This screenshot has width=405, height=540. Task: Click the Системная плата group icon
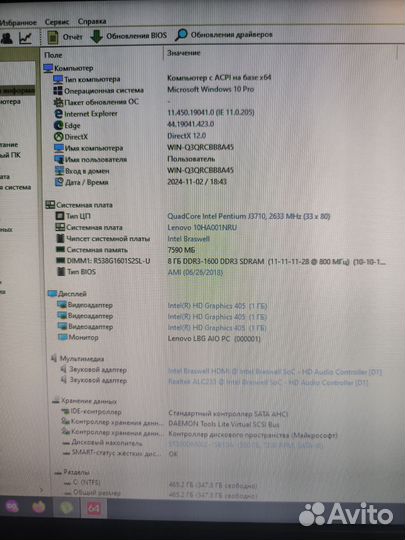[x=50, y=205]
